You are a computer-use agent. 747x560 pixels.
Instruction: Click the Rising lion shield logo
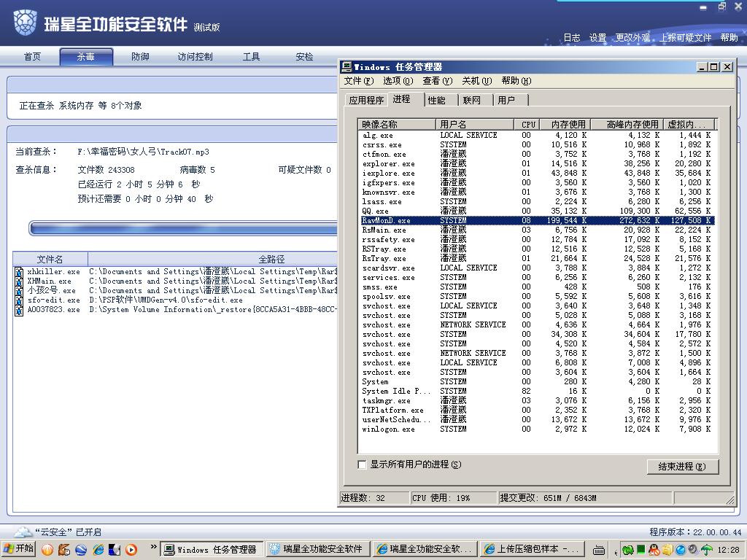pos(26,23)
